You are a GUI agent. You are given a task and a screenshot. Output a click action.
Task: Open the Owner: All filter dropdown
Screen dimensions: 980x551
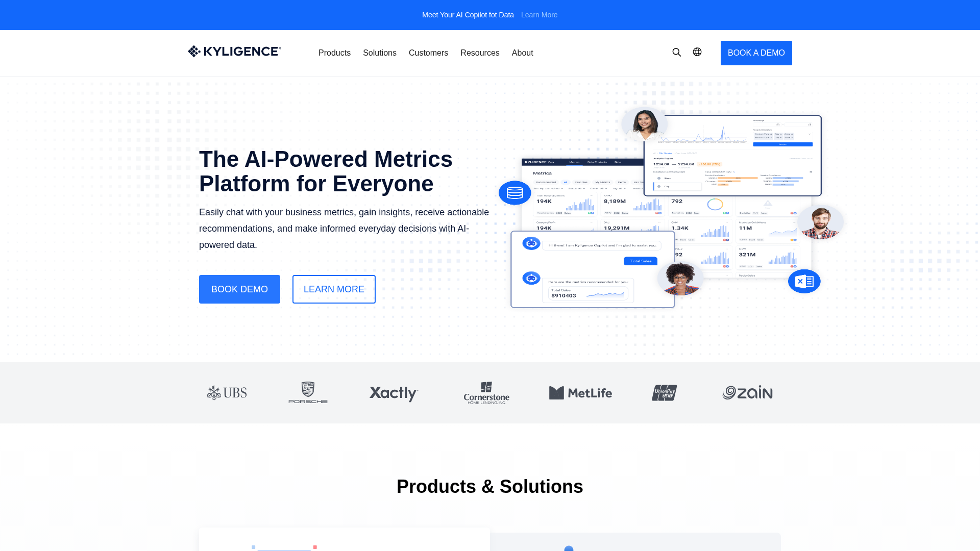click(598, 189)
